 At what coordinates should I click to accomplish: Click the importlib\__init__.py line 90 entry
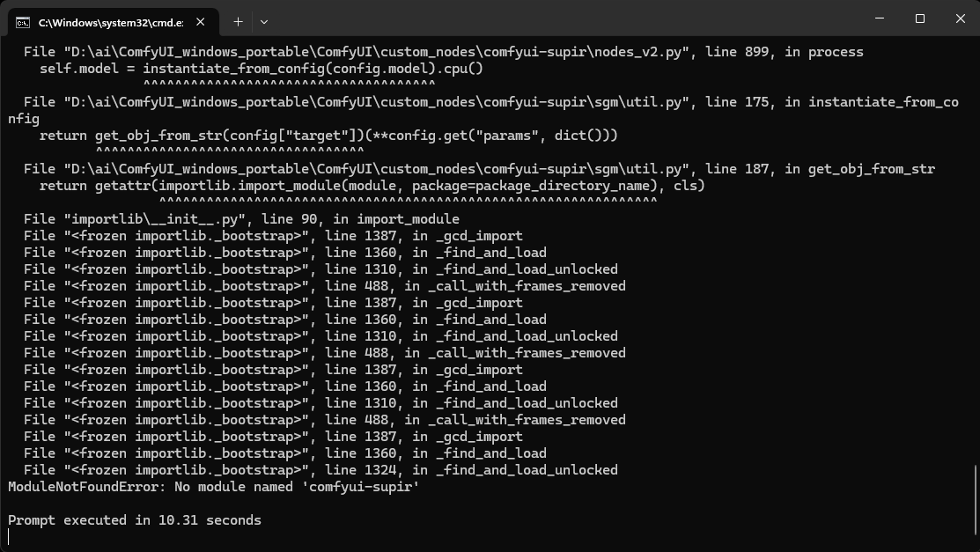(241, 219)
